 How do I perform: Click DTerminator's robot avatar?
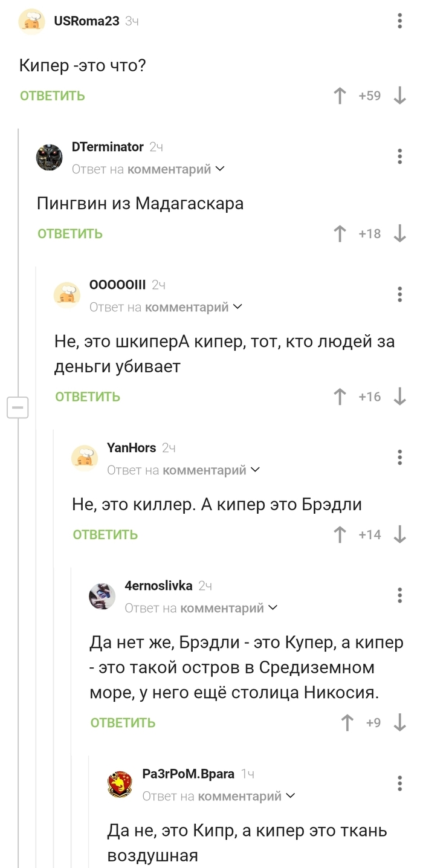click(49, 158)
